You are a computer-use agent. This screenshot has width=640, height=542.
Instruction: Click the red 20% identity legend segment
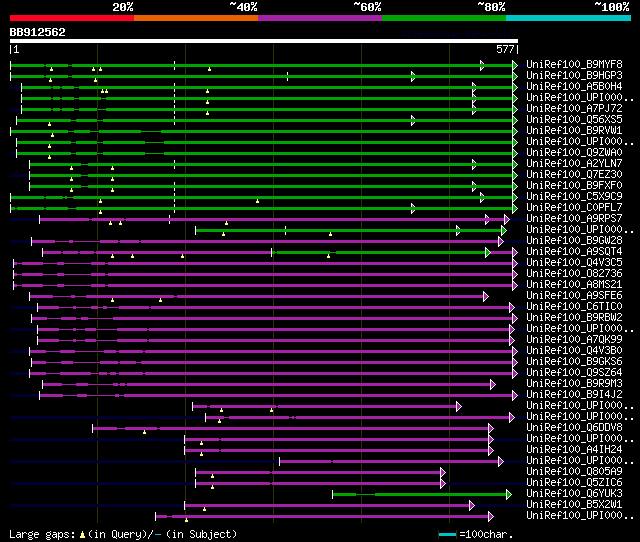(x=72, y=18)
